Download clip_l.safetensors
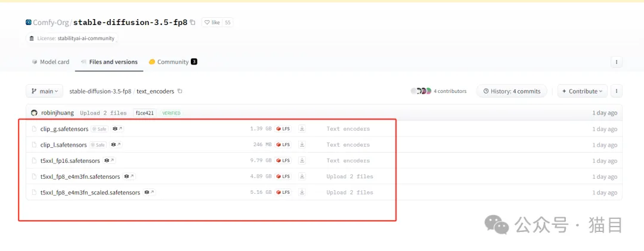The height and width of the screenshot is (251, 644). click(302, 145)
